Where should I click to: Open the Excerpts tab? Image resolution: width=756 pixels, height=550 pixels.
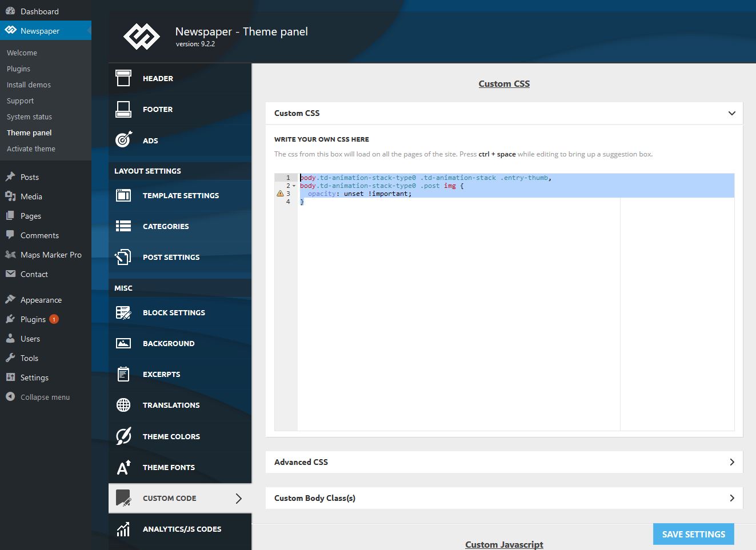(x=180, y=374)
